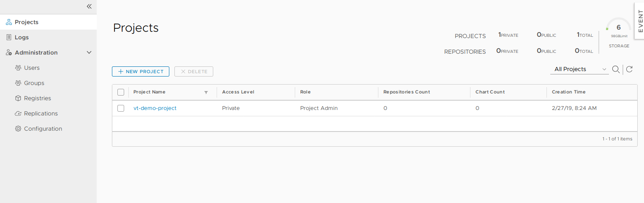Image resolution: width=644 pixels, height=203 pixels.
Task: Click the Projects icon in sidebar
Action: point(9,22)
